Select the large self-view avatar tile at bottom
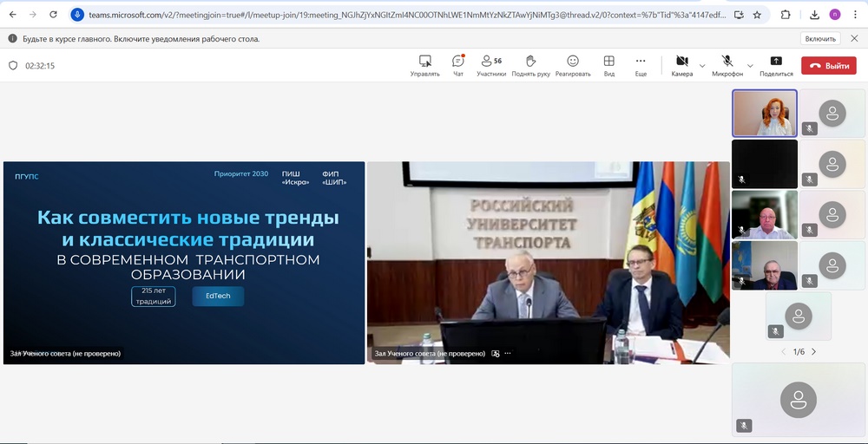 pos(799,399)
